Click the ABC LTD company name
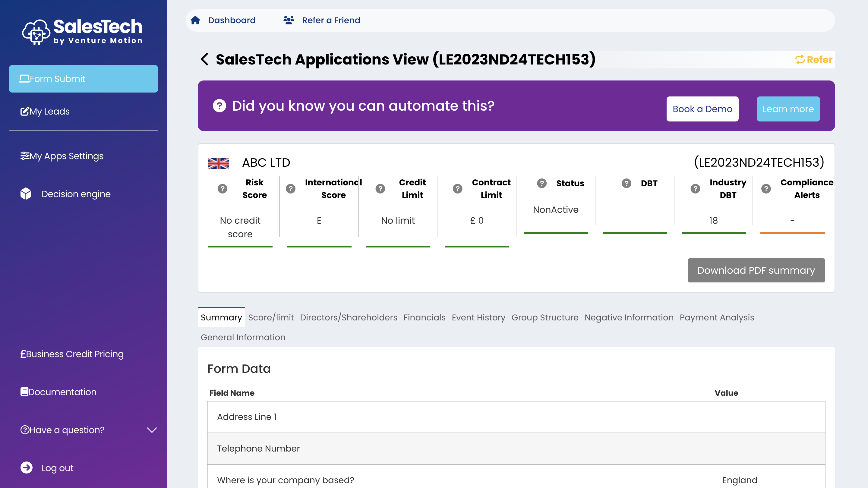 click(x=266, y=163)
